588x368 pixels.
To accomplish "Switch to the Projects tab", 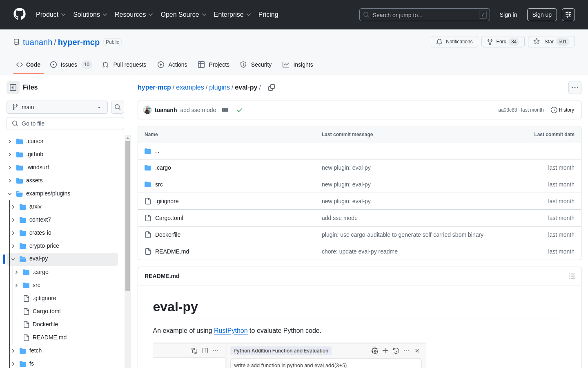I will click(x=214, y=65).
